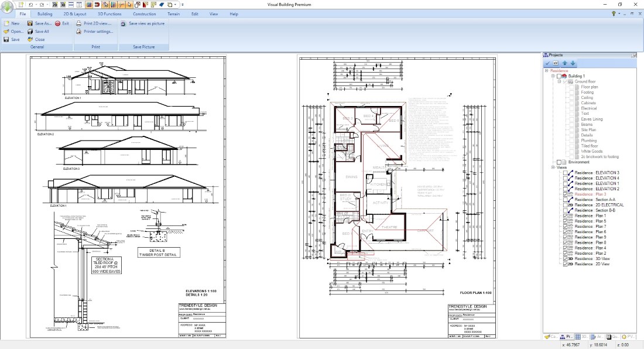Collapse the Residence root node
Screen dimensions: 644x349
click(x=546, y=70)
